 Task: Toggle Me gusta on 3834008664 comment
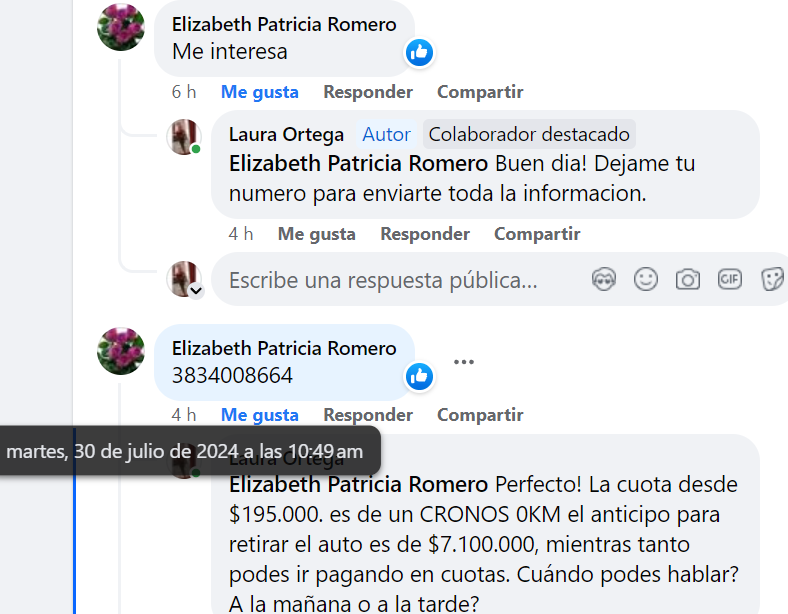[x=260, y=415]
